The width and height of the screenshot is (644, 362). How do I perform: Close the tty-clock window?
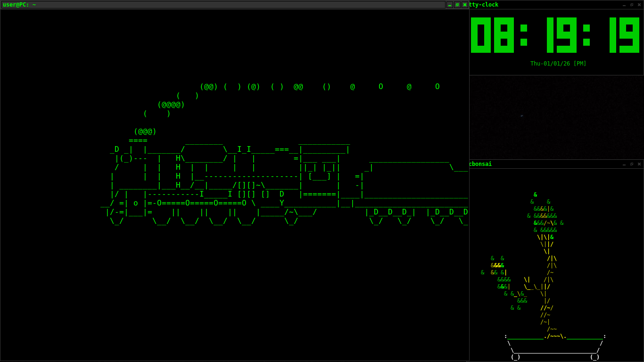tap(639, 5)
